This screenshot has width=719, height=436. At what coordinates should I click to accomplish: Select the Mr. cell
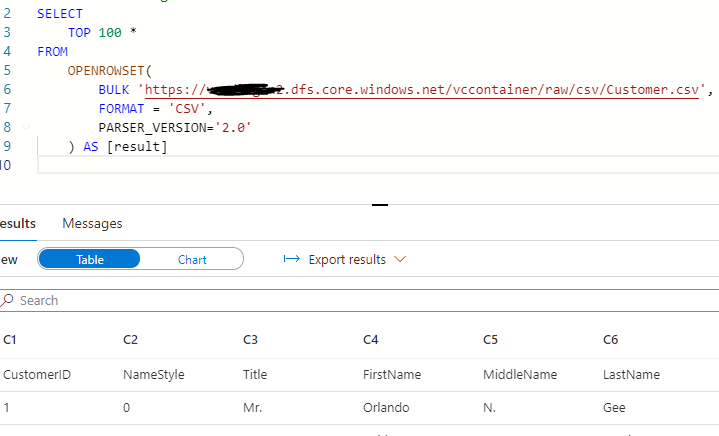pos(253,408)
